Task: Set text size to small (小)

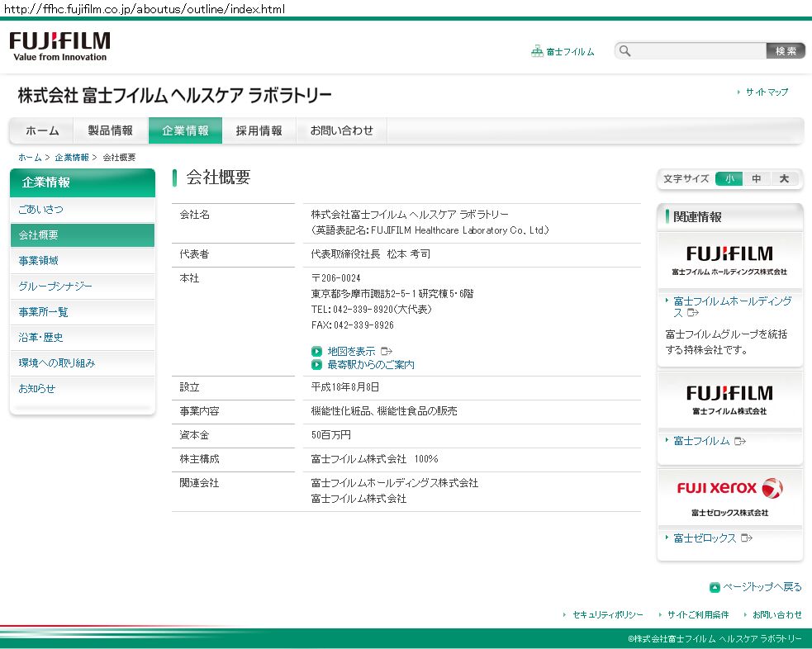Action: (729, 178)
